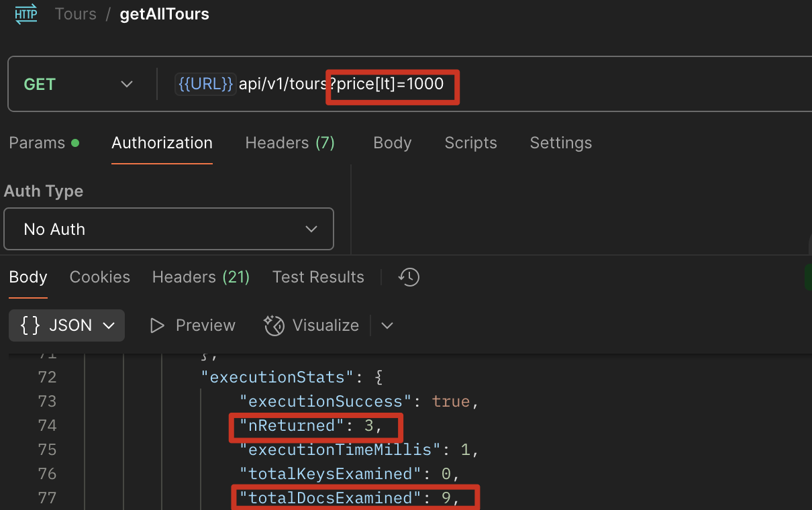View response Headers (21) tab
This screenshot has height=510, width=812.
[x=201, y=277]
